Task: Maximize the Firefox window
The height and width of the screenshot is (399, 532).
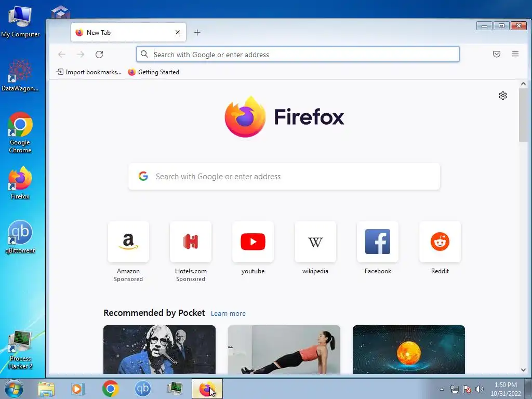Action: click(x=501, y=26)
